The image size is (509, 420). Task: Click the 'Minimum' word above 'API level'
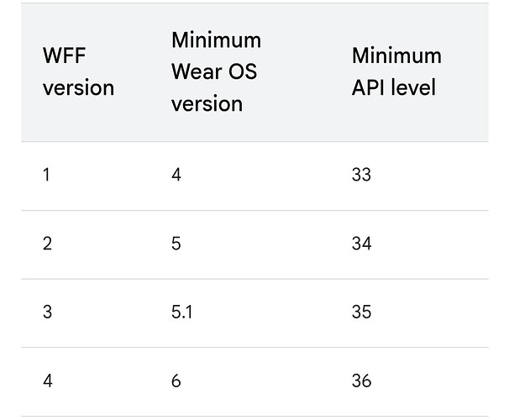pyautogui.click(x=396, y=56)
